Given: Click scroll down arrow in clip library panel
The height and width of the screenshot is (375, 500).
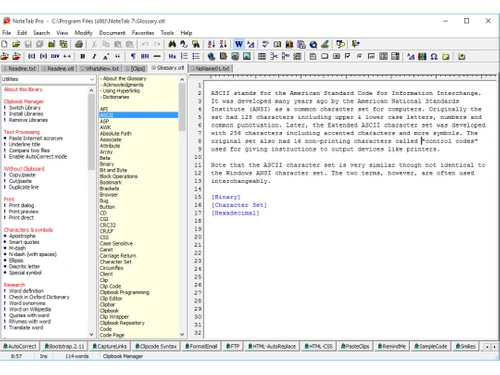Looking at the screenshot, I should [x=91, y=334].
